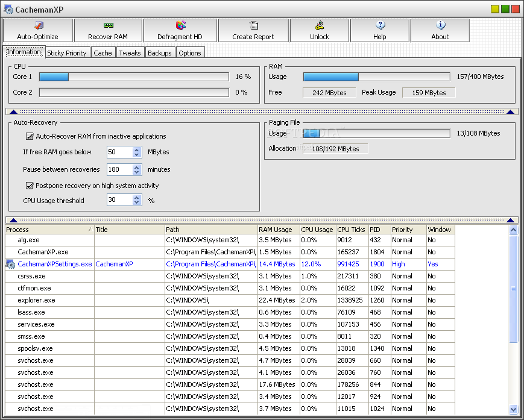Click the CPU Usage threshold input field
Viewport: 524px width, 420px height.
(x=119, y=199)
